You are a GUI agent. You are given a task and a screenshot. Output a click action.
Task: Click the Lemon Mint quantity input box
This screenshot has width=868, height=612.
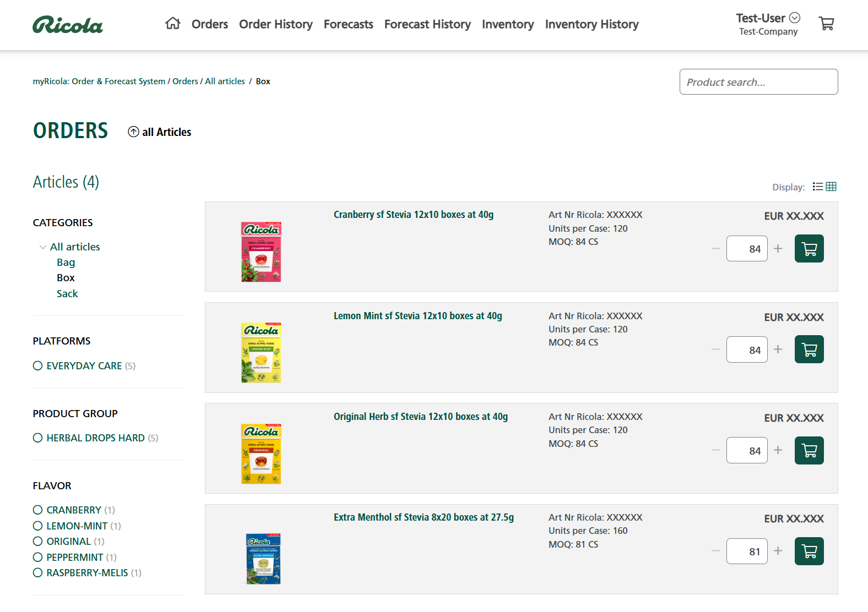tap(747, 349)
